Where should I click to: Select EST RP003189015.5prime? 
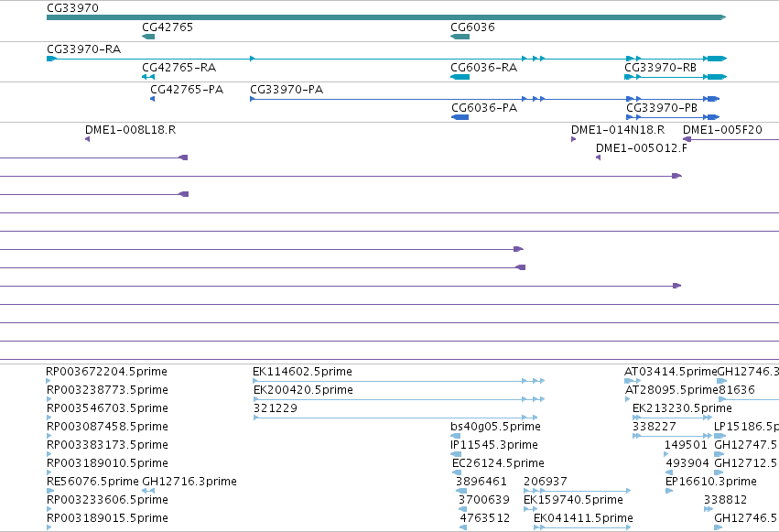[49, 527]
